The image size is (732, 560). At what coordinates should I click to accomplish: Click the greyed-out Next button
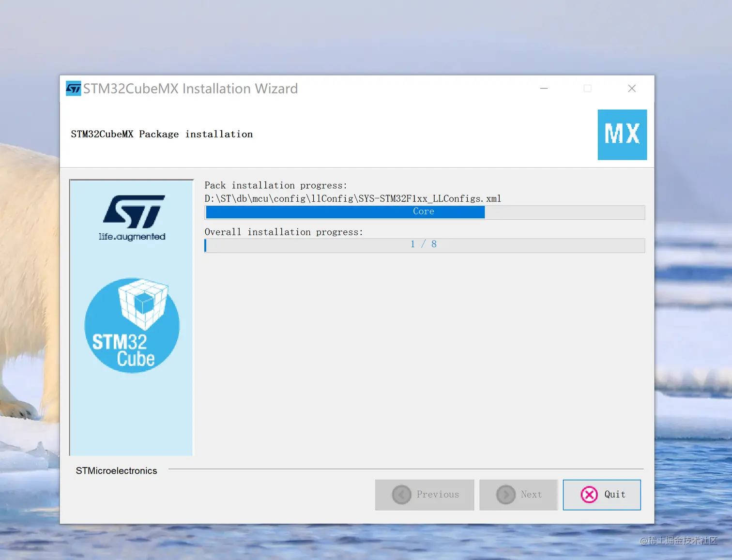[x=518, y=495]
